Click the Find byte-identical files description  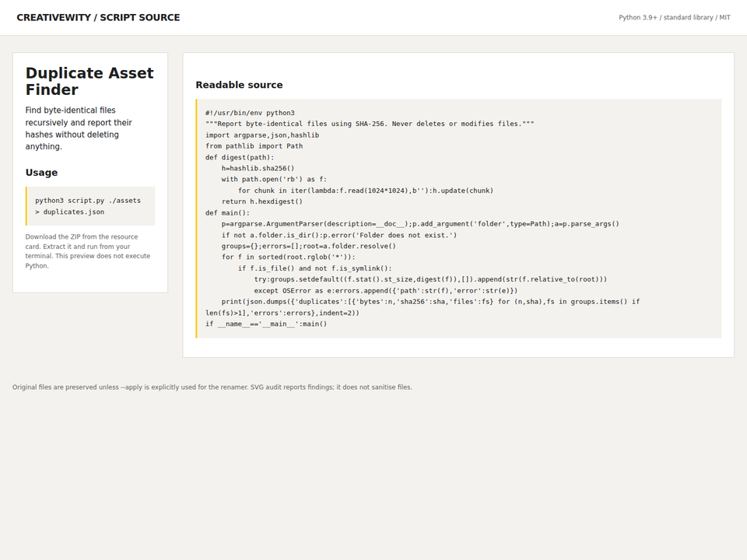(79, 128)
